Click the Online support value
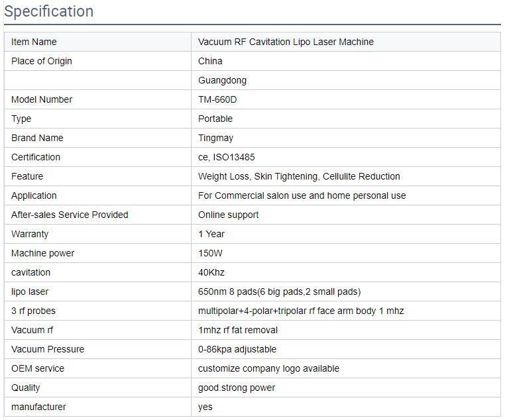 pos(228,215)
